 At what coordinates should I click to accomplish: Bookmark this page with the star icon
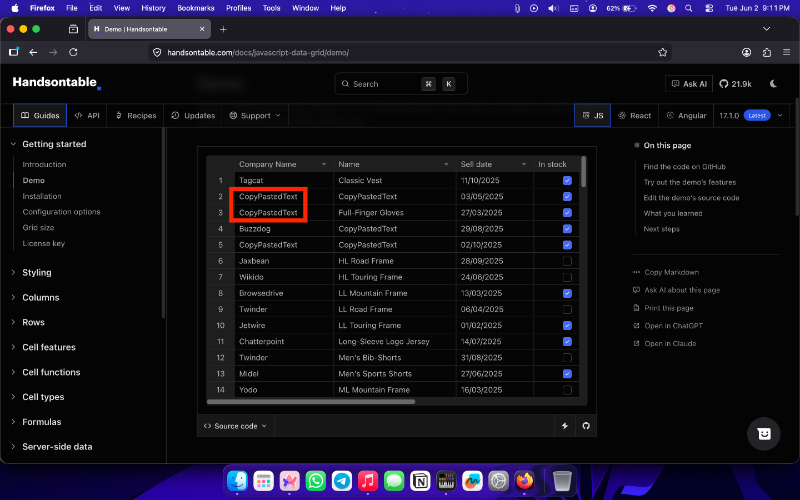662,52
